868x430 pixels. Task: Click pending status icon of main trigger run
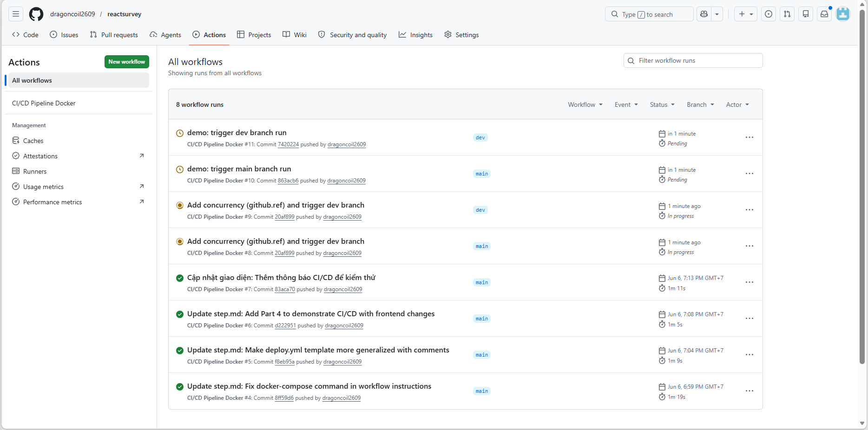180,169
